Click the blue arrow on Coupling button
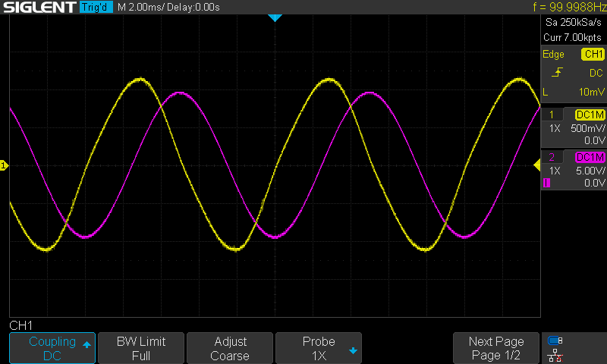The height and width of the screenshot is (364, 607). coord(86,344)
